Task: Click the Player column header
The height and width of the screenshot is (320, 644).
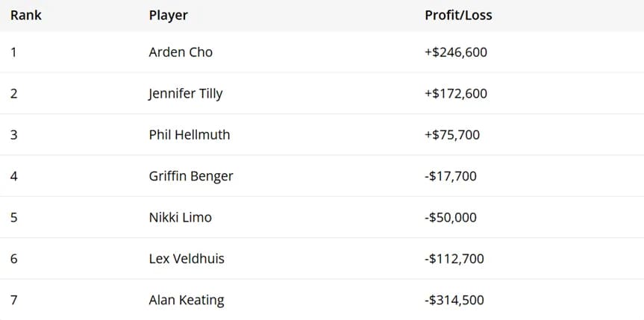Action: coord(169,15)
